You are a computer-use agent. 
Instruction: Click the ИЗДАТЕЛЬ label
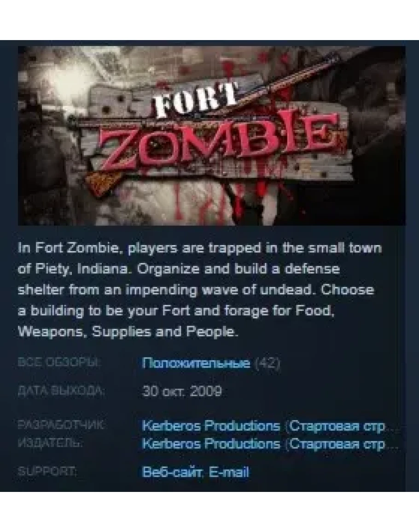click(x=50, y=443)
